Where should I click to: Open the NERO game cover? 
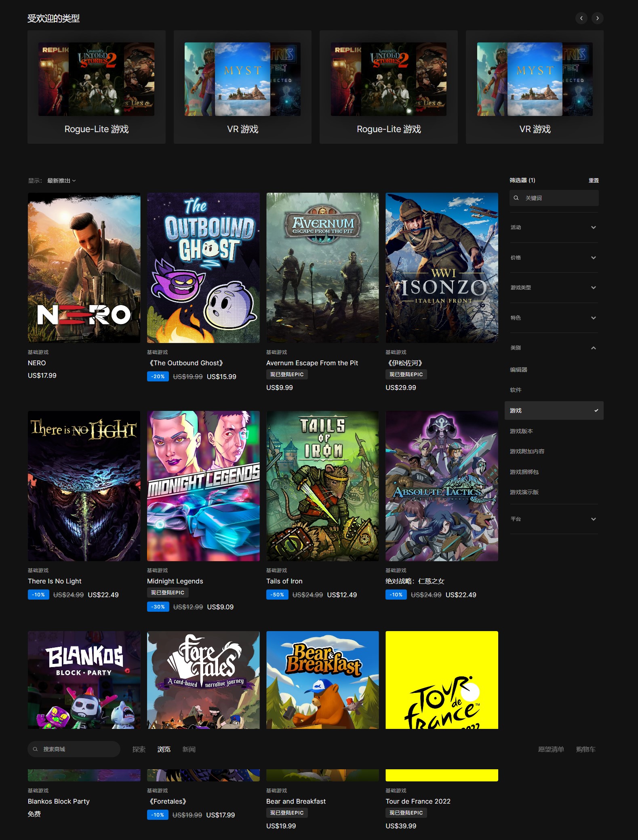(84, 268)
